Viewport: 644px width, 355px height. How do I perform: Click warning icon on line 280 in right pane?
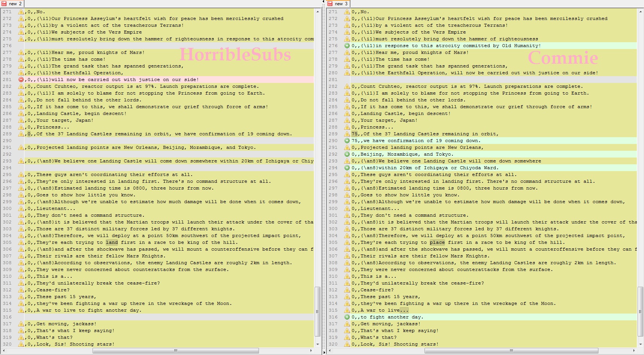tap(347, 73)
